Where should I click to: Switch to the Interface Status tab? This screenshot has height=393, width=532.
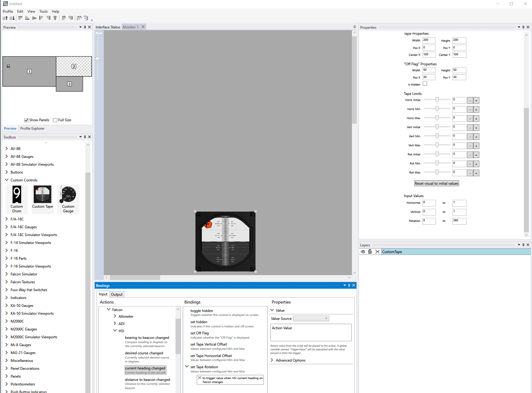point(108,27)
